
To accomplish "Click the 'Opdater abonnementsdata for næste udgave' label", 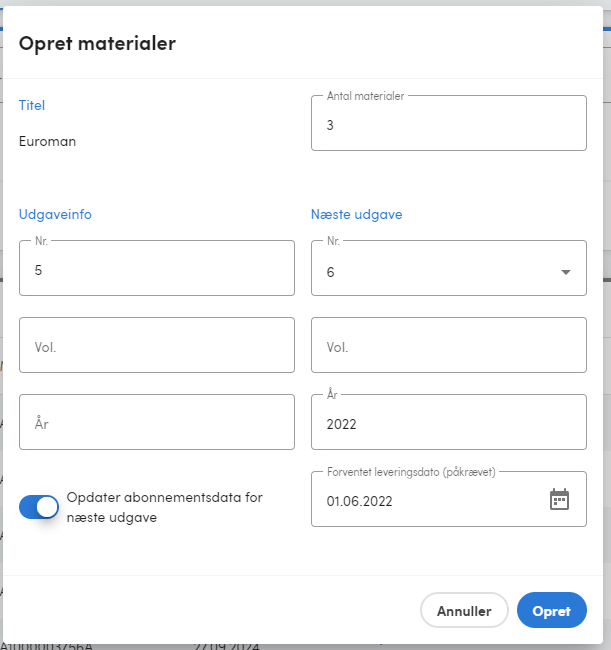I will (165, 507).
